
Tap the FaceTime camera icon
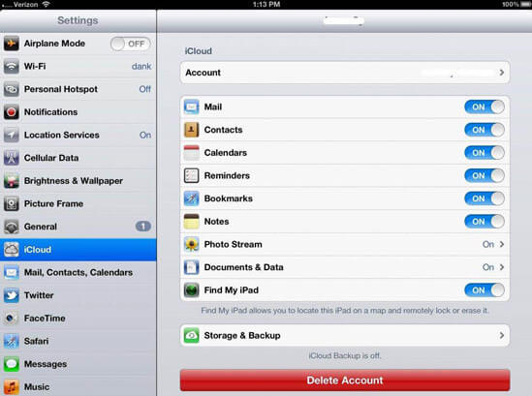[12, 319]
